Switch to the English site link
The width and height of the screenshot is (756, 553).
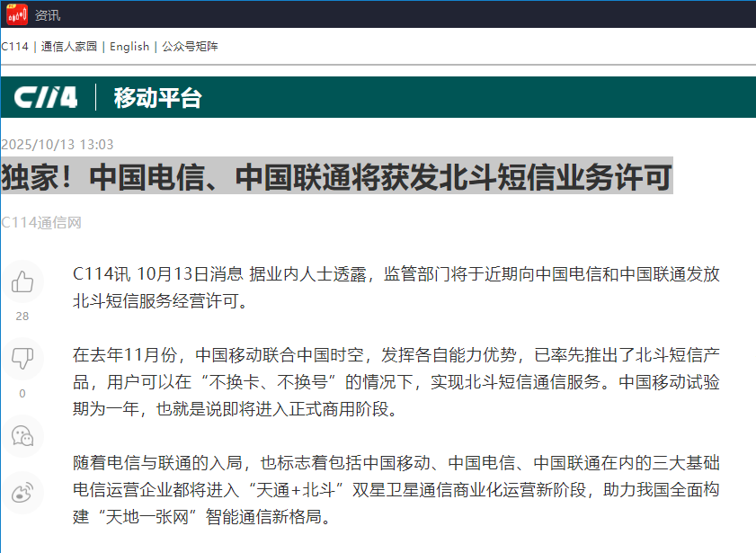pos(129,46)
